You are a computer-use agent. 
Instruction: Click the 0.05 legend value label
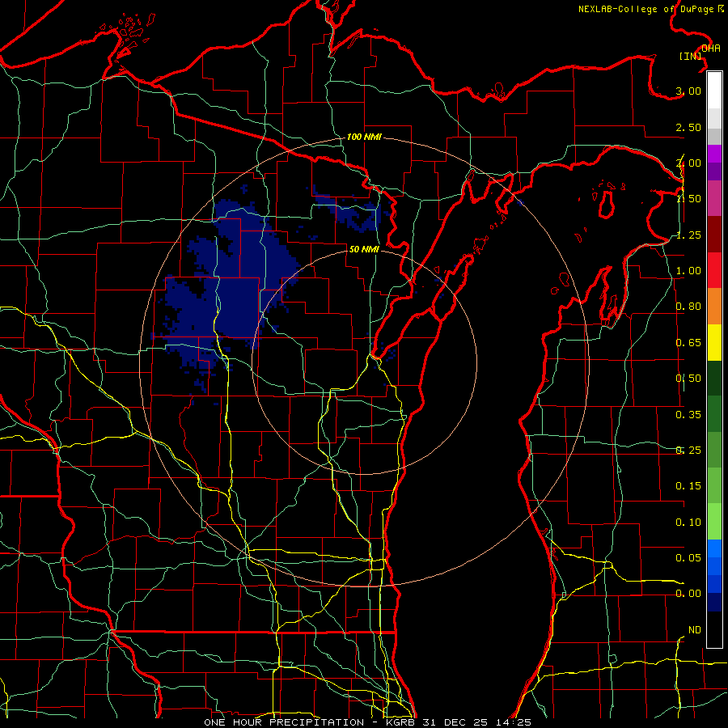pyautogui.click(x=688, y=558)
